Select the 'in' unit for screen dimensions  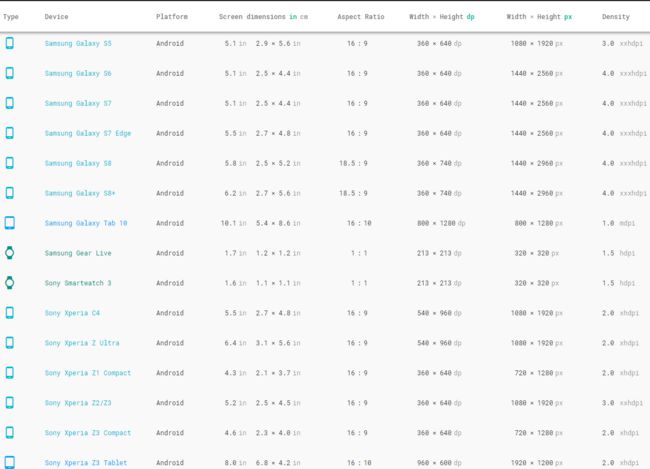(293, 17)
